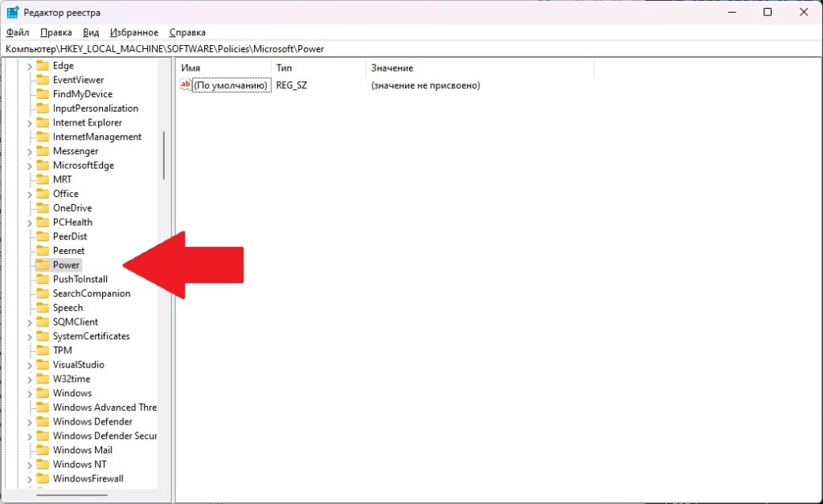
Task: Click the tree pane vertical scrollbar thumb
Action: pos(164,155)
